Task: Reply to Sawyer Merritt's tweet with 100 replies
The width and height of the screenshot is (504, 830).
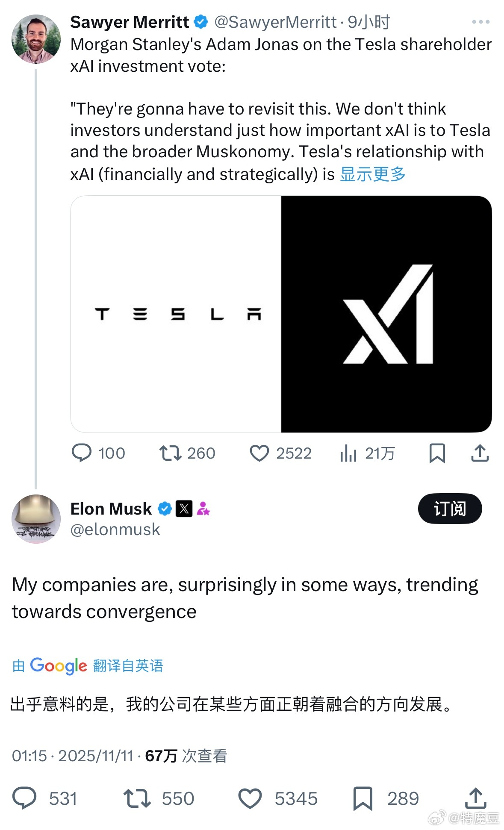Action: [x=82, y=453]
